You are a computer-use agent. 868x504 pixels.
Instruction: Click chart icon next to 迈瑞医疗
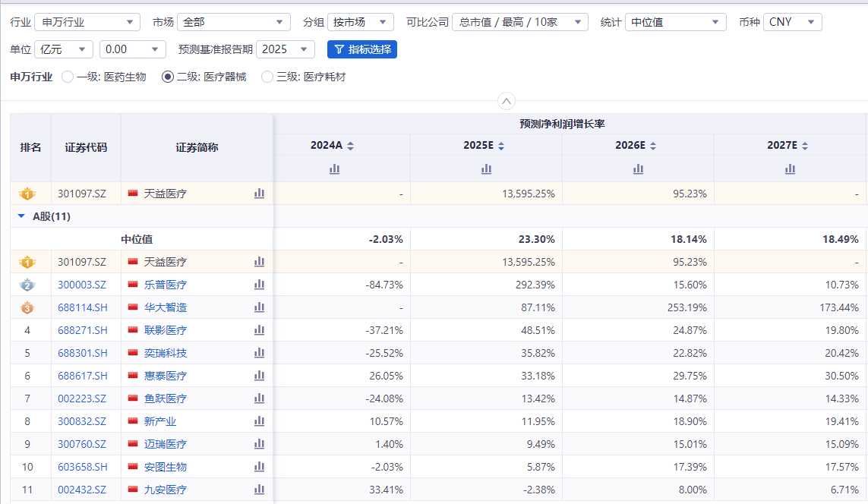(x=259, y=444)
